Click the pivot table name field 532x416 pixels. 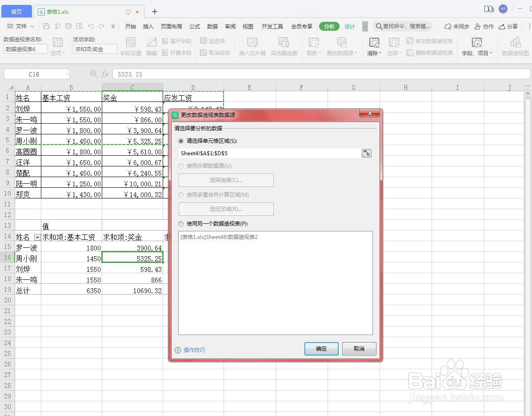(x=25, y=49)
